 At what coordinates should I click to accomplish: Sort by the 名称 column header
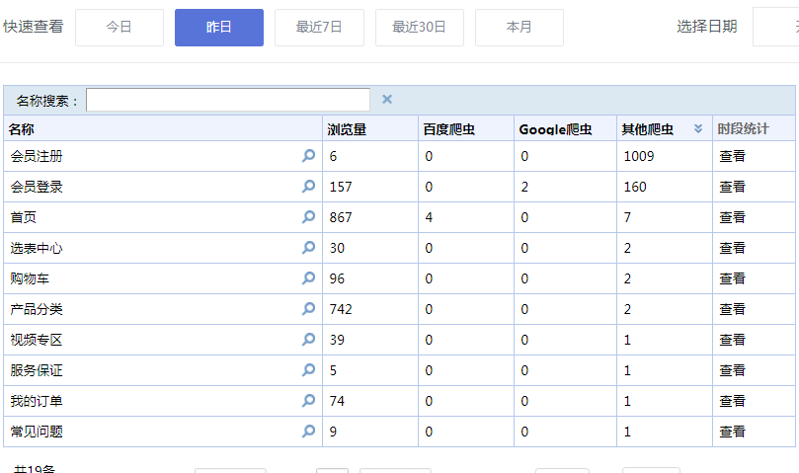point(163,128)
